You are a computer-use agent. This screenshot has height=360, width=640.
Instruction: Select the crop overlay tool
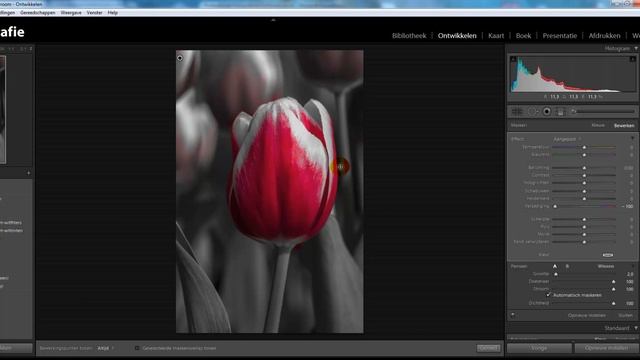pos(517,111)
